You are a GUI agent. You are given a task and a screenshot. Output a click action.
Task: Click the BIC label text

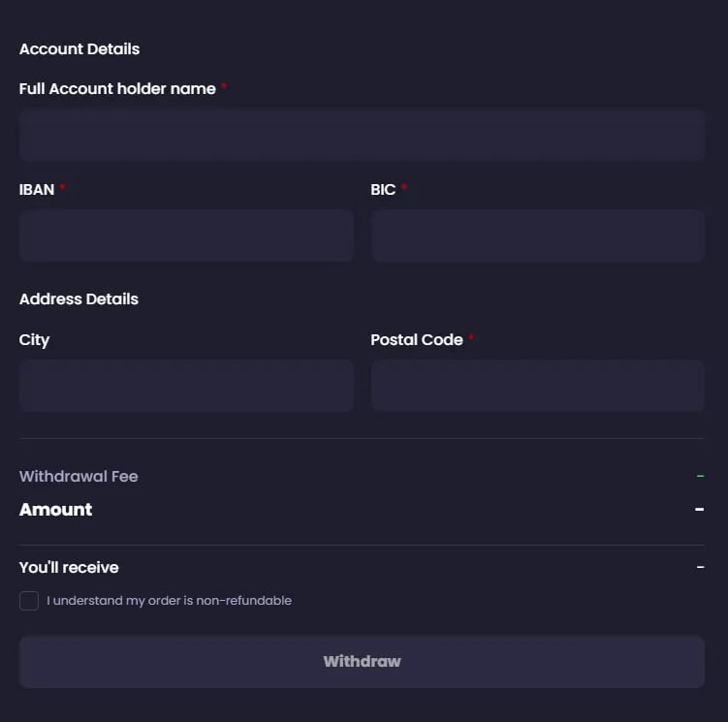383,190
